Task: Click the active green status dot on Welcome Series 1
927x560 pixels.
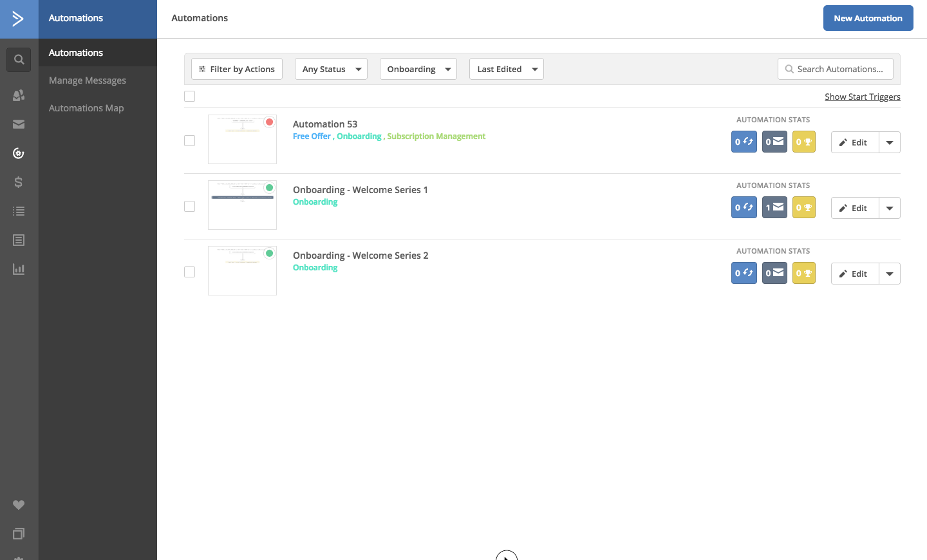Action: coord(269,188)
